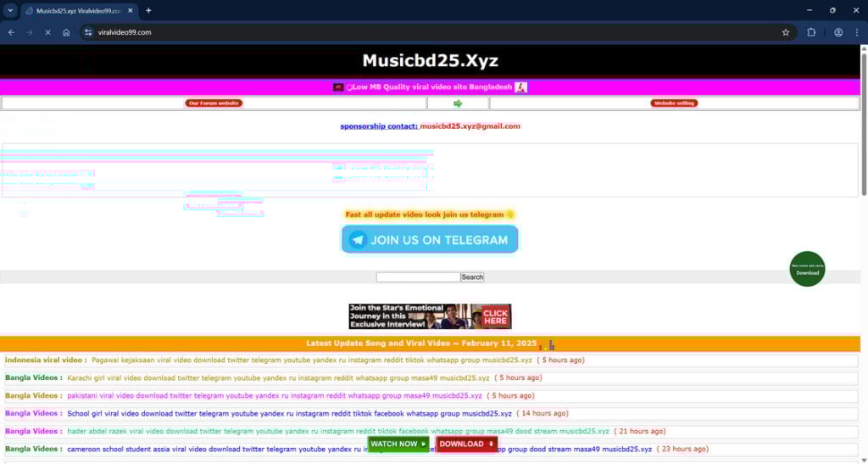This screenshot has height=464, width=868.
Task: Click the page vertical scrollbar thumb
Action: [864, 125]
